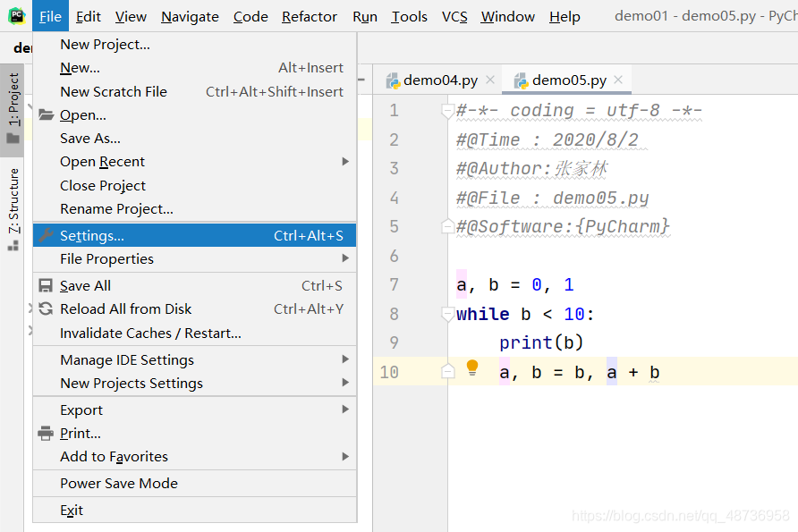Collapse the while loop fold marker on line 8
798x532 pixels.
pyautogui.click(x=447, y=315)
